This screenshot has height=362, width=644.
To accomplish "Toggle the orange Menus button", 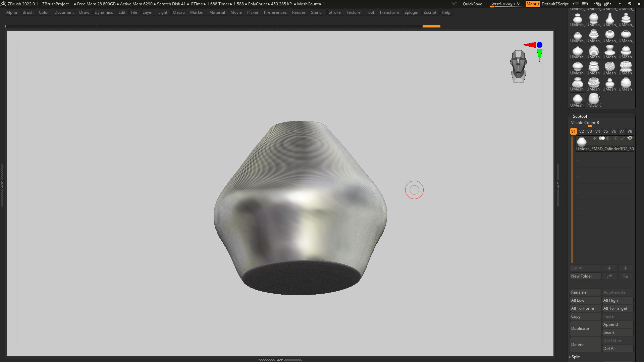I will (x=533, y=4).
